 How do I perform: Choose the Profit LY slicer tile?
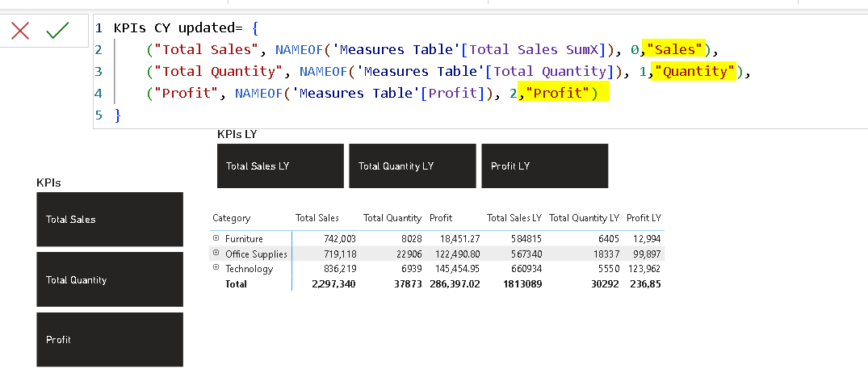tap(544, 166)
